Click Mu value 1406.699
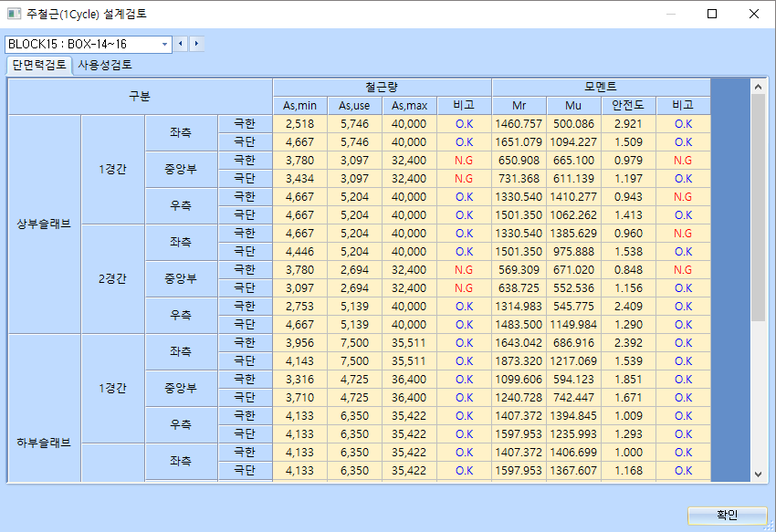Image resolution: width=776 pixels, height=532 pixels. 573,453
